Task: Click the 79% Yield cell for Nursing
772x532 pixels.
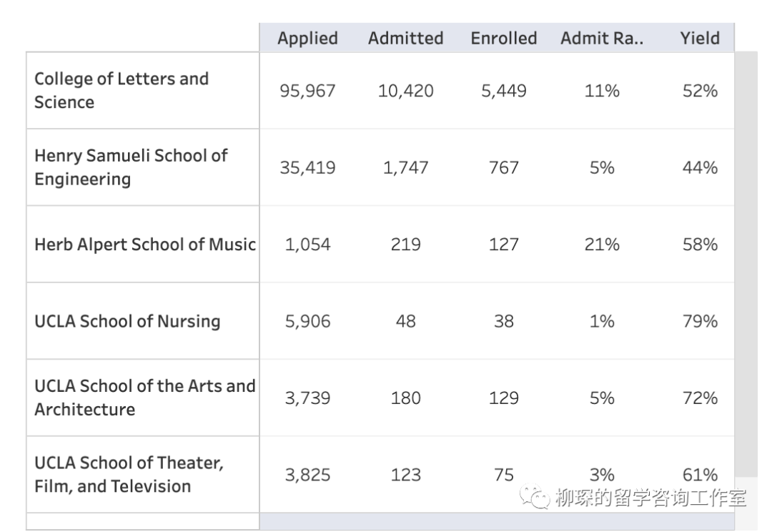Action: [700, 321]
